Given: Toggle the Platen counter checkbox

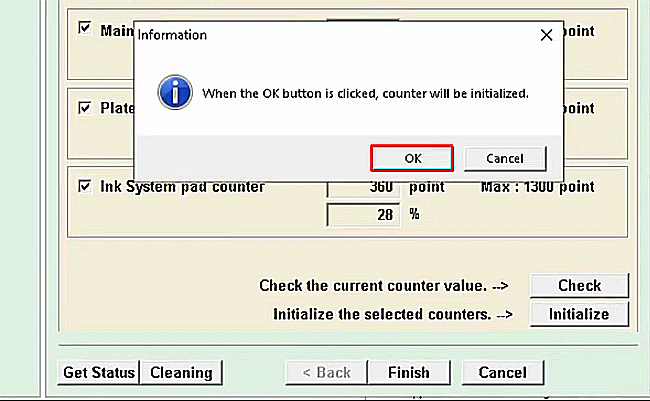Looking at the screenshot, I should (x=85, y=107).
